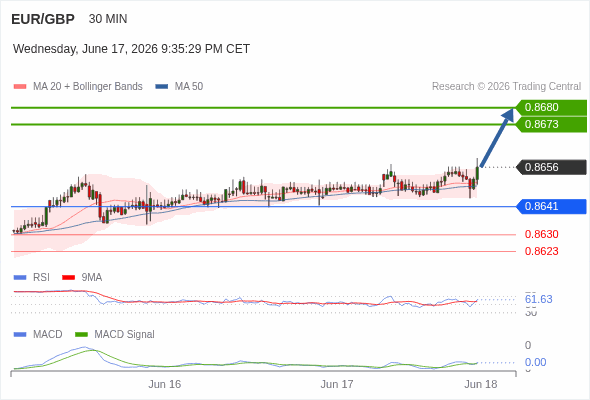Click the MACD blue legend marker

20,335
